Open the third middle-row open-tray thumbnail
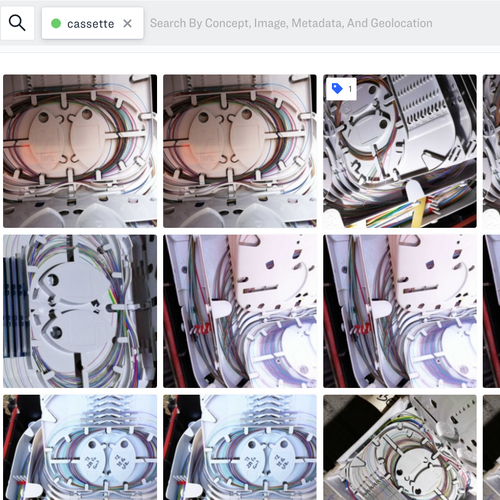The image size is (500, 500). (x=400, y=311)
